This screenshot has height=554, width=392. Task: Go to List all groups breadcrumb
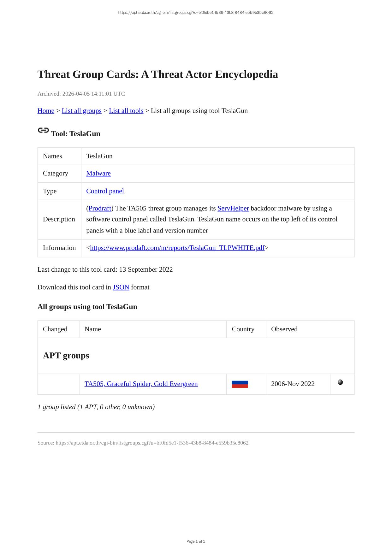point(81,111)
